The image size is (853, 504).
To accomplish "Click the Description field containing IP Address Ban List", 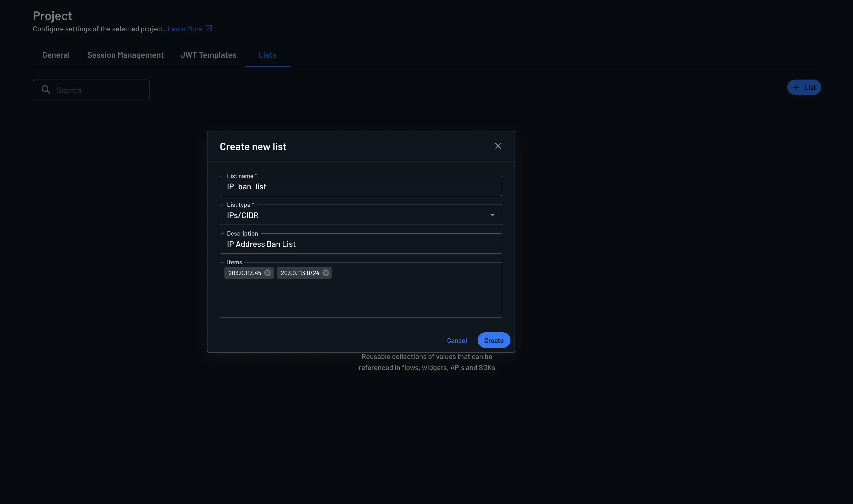I will point(360,244).
